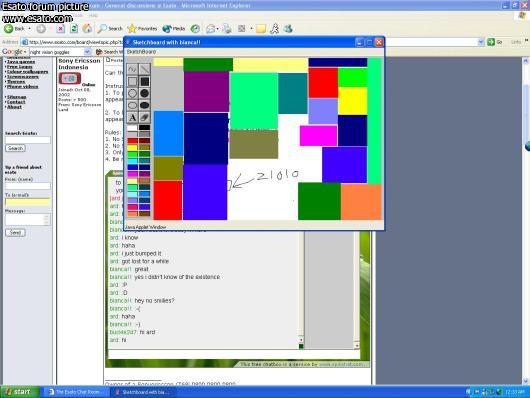The image size is (530, 398).
Task: Pick the outlined circle tool
Action: click(x=132, y=94)
